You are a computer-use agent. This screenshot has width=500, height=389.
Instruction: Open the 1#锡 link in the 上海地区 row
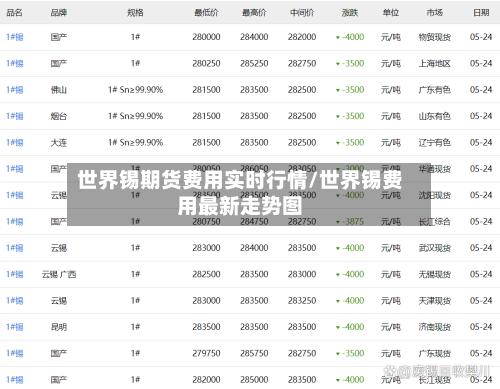[15, 63]
